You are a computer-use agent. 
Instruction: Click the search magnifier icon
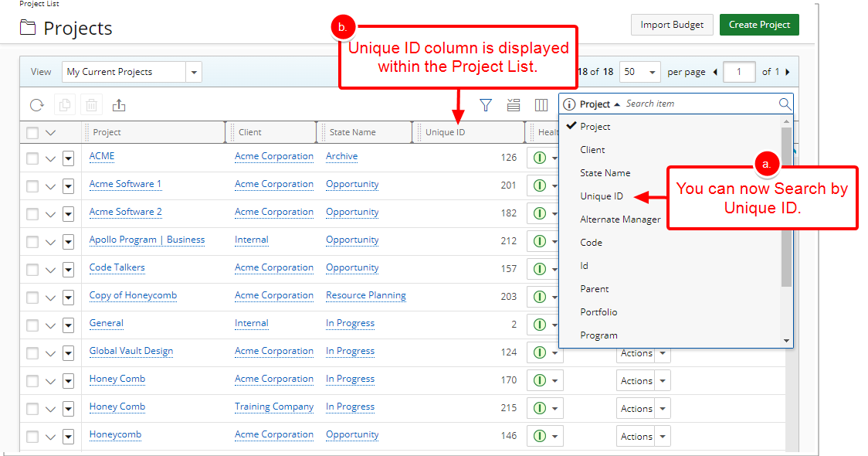click(785, 104)
